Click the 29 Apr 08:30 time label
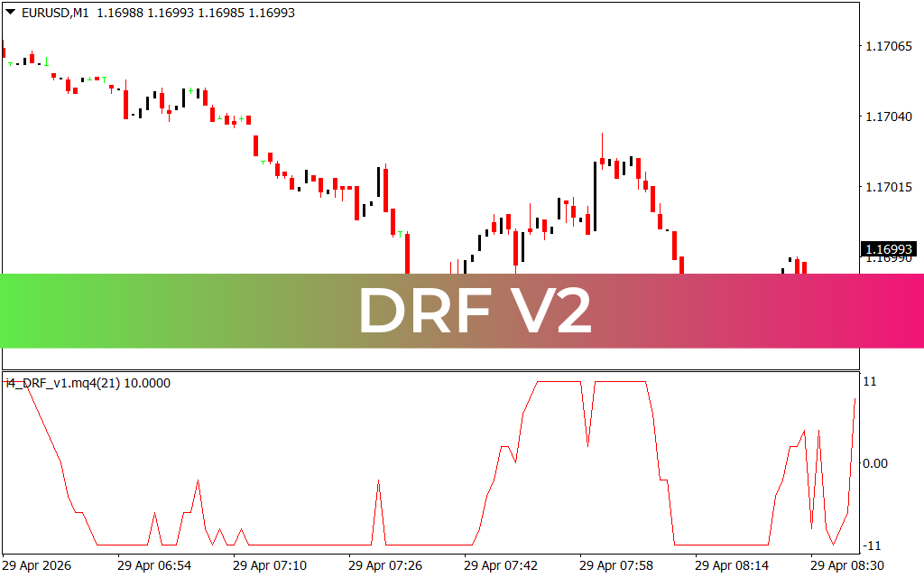Viewport: 924px width, 578px height. pyautogui.click(x=847, y=565)
